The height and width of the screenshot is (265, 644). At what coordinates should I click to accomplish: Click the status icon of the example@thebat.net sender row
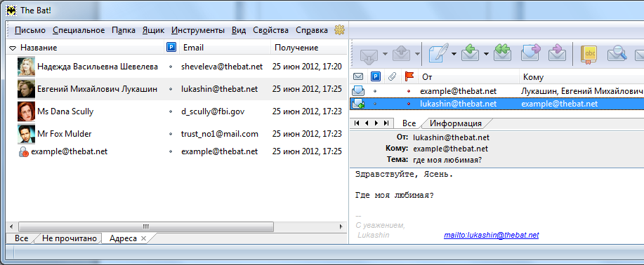[x=358, y=91]
